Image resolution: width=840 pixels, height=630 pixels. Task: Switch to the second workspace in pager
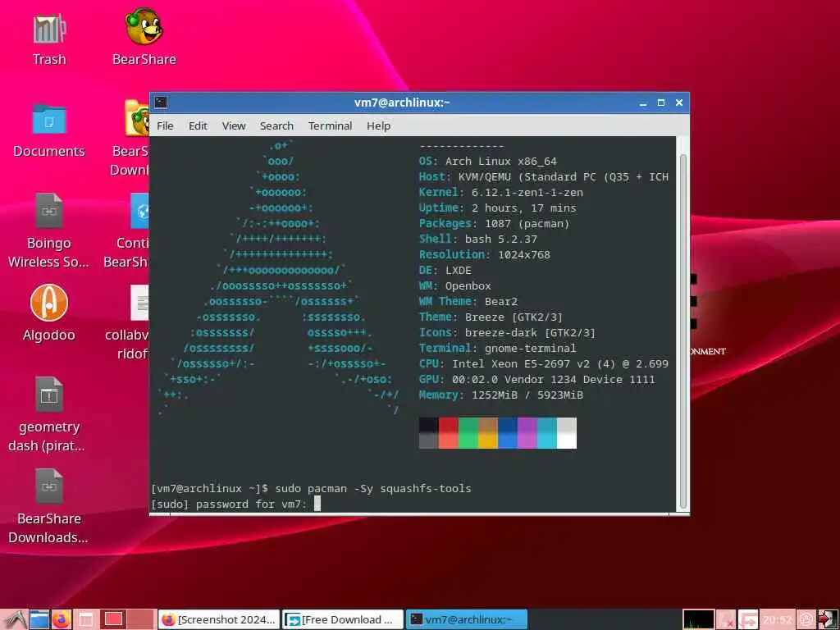coord(140,619)
